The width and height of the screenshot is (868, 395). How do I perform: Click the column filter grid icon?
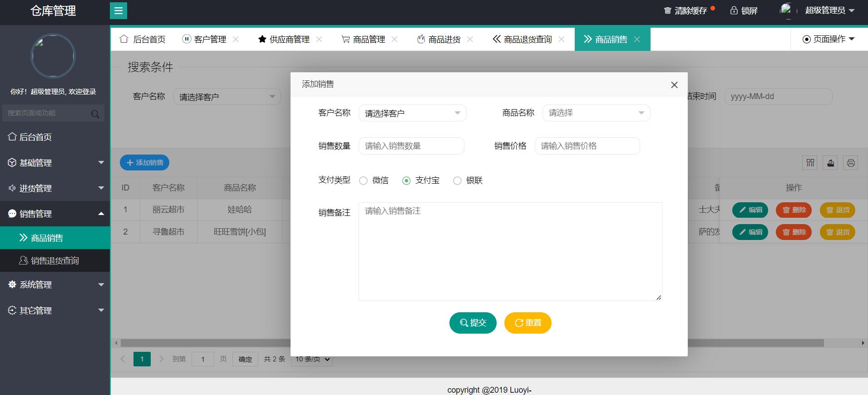coord(810,163)
